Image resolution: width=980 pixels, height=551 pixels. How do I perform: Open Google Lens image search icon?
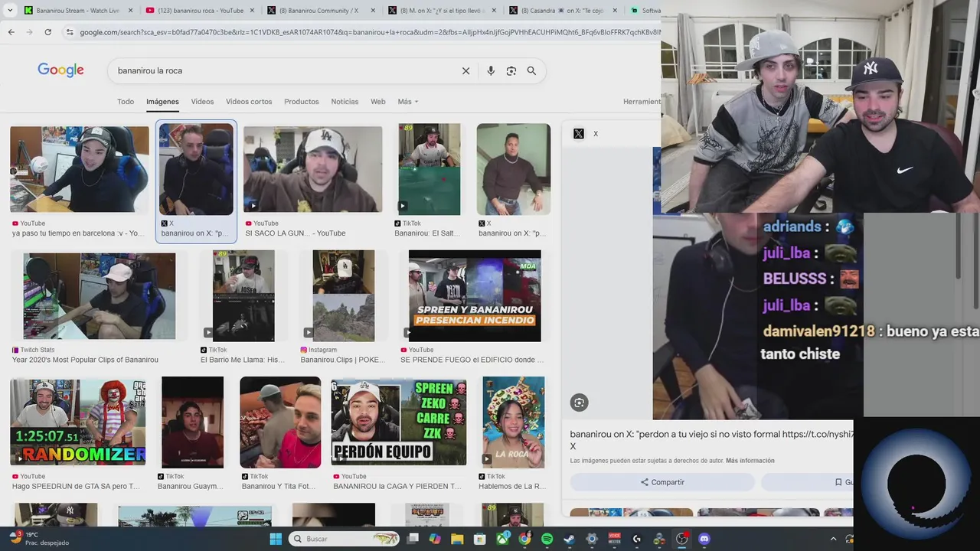click(x=511, y=70)
